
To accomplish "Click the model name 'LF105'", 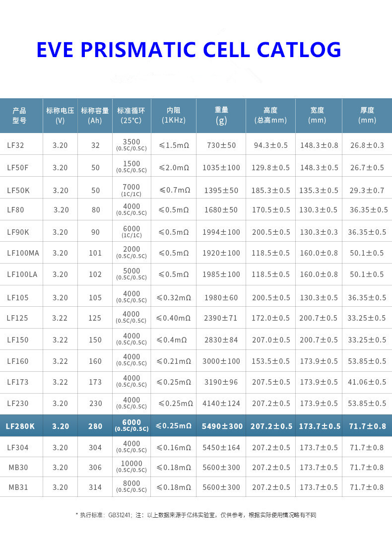I will (x=18, y=297).
